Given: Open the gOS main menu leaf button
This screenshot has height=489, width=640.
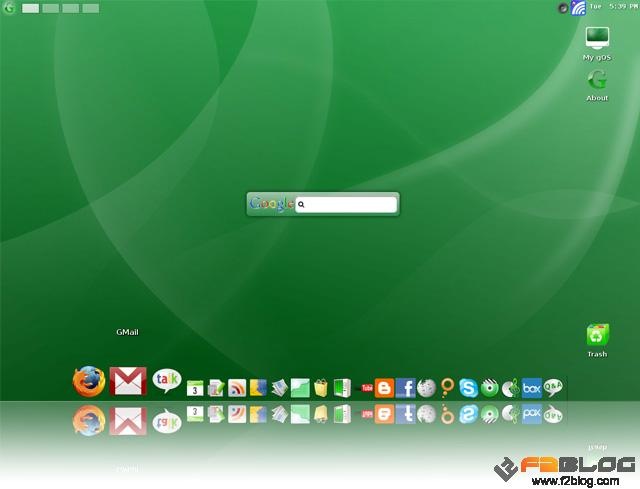Looking at the screenshot, I should pos(9,8).
